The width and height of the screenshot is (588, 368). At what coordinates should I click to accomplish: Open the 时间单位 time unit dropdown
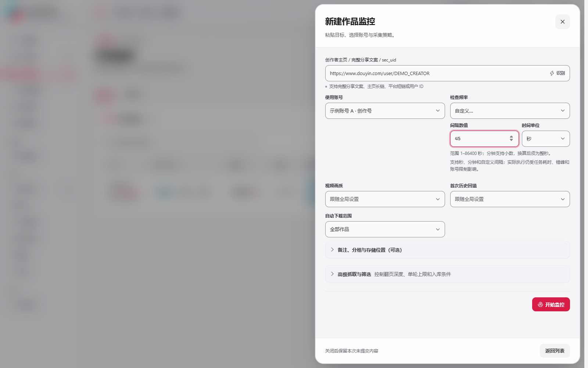(546, 139)
